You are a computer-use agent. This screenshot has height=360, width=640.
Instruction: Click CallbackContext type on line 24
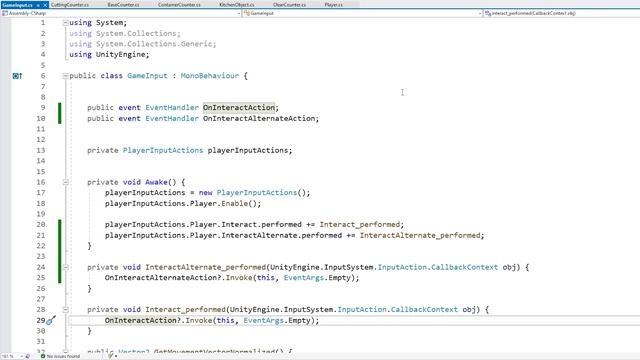(x=464, y=267)
